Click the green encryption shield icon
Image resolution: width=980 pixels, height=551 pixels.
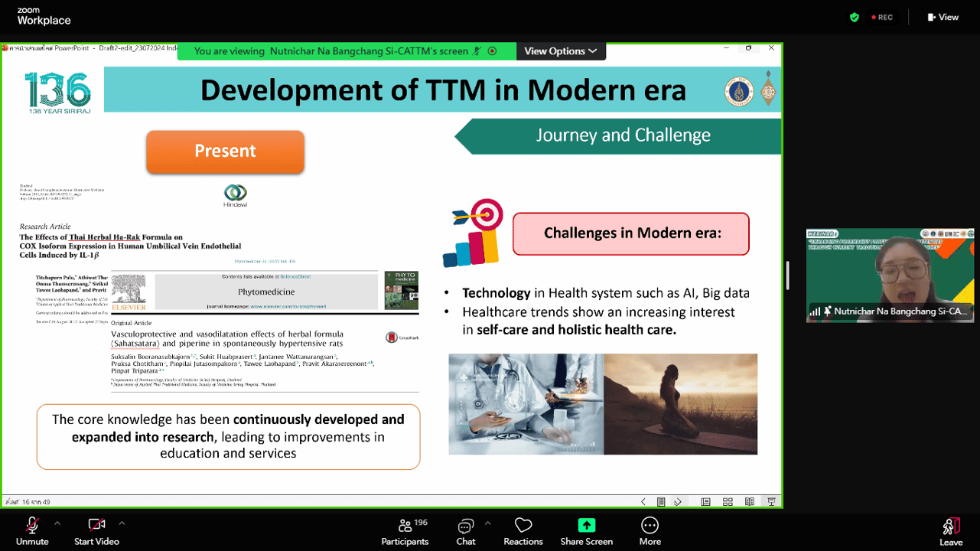click(x=855, y=17)
